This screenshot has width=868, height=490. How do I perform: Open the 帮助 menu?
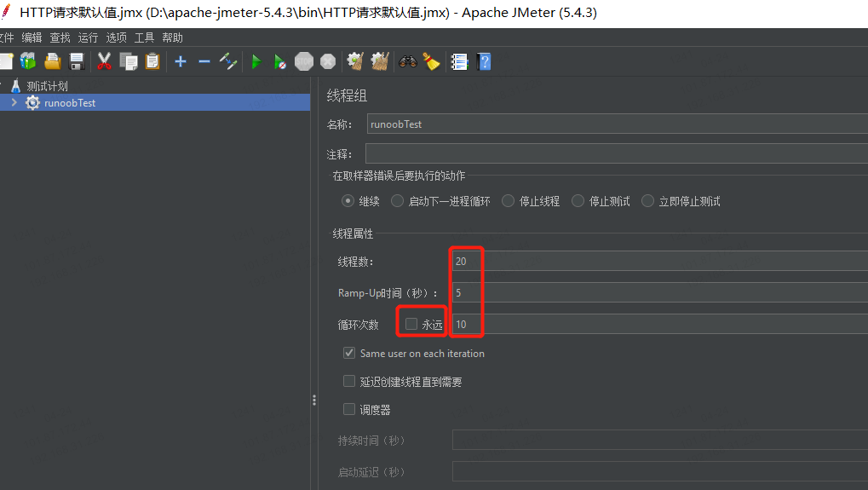pos(172,37)
